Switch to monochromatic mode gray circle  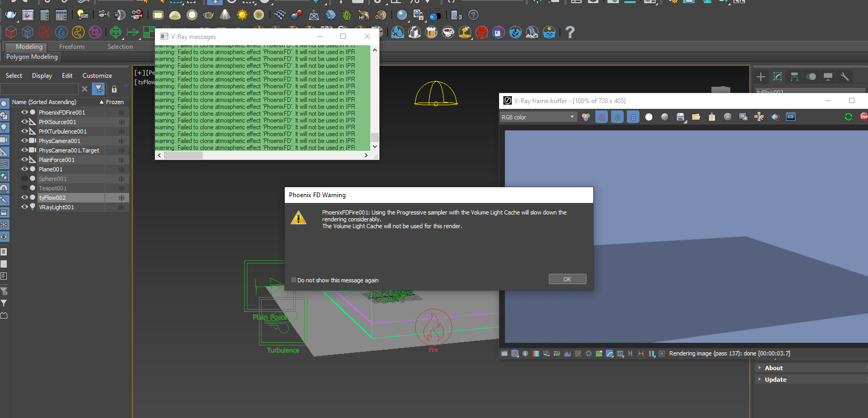pyautogui.click(x=665, y=117)
